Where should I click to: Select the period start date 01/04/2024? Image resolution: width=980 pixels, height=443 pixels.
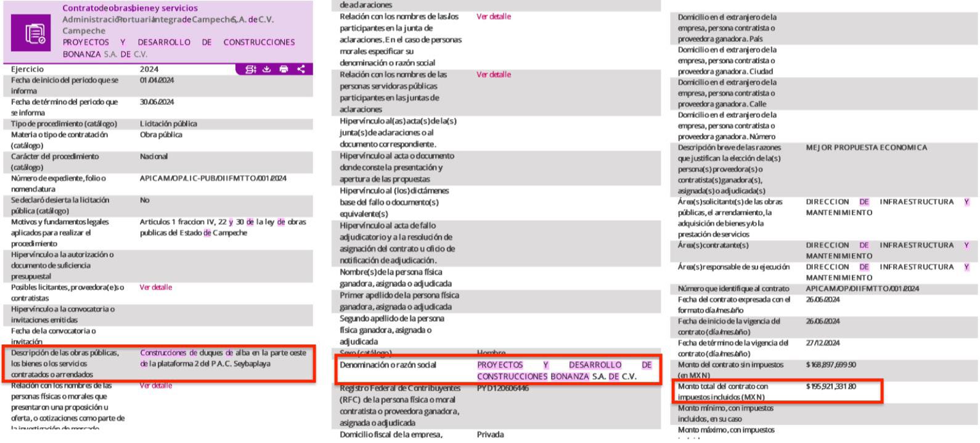[157, 80]
